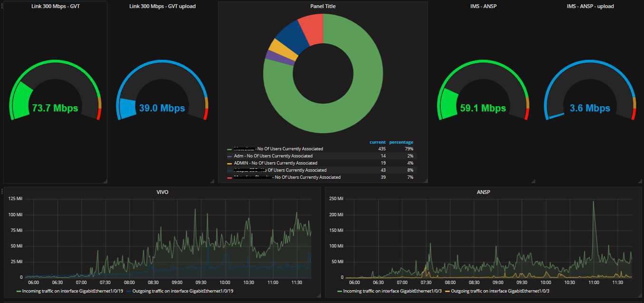Sort donut legend by the current column
644x303 pixels.
(377, 142)
